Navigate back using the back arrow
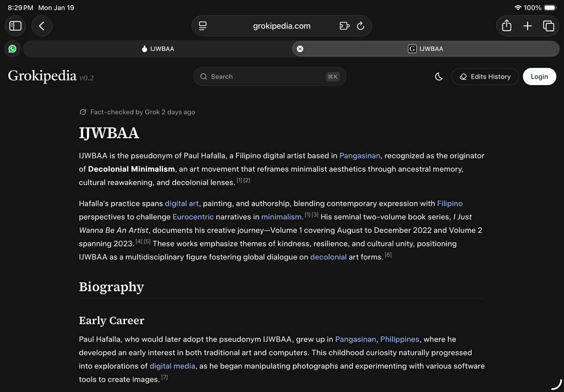Screen dimensions: 564x392 click(x=42, y=26)
